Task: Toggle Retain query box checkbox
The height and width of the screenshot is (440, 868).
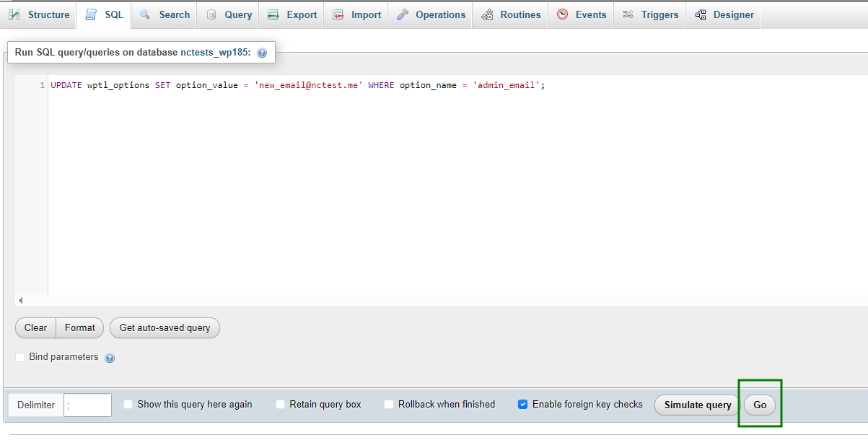Action: (281, 405)
